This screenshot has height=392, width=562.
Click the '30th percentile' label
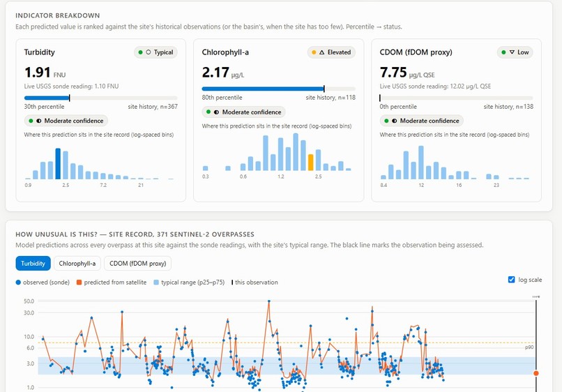[x=44, y=107]
